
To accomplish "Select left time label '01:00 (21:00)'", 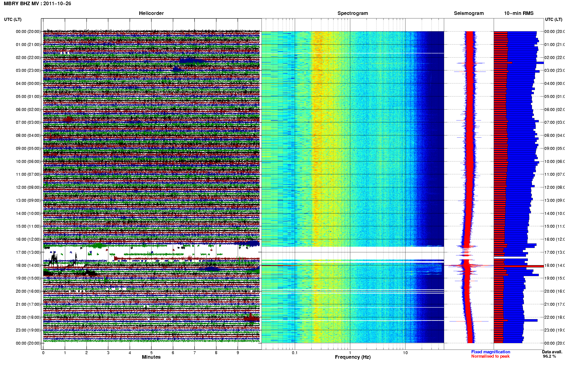I will coord(28,44).
